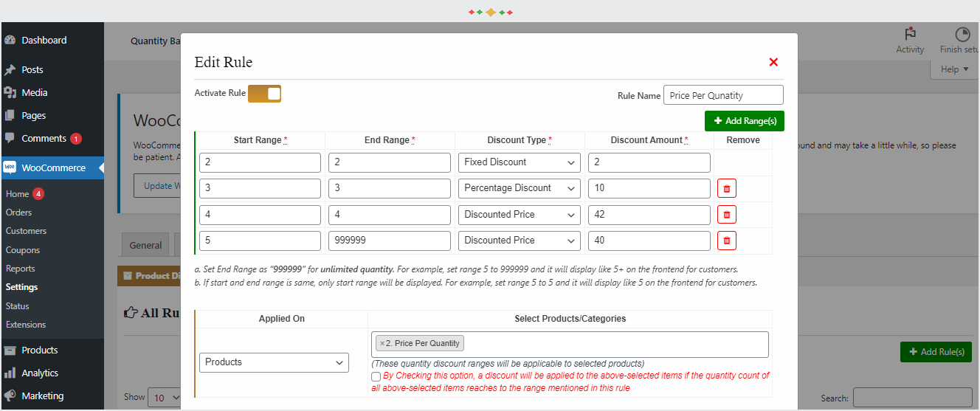Click the 'Edit Rule' dialog heading
980x411 pixels.
pyautogui.click(x=224, y=62)
